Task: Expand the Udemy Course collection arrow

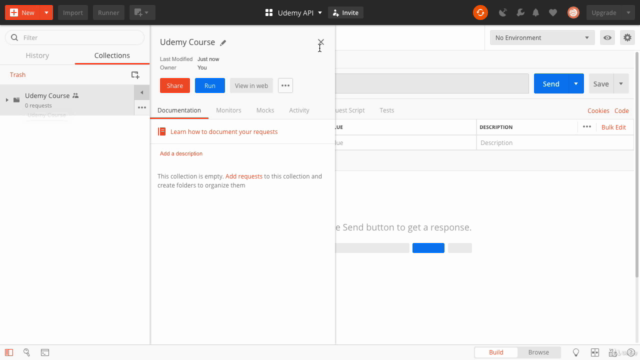Action: point(7,100)
